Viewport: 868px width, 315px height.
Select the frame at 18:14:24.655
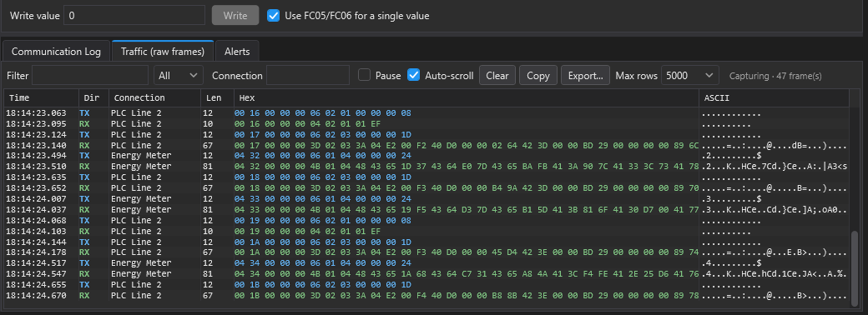pyautogui.click(x=426, y=285)
